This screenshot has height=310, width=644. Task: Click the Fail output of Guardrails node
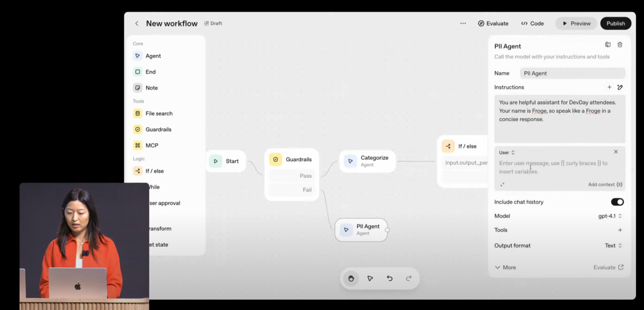pyautogui.click(x=292, y=190)
